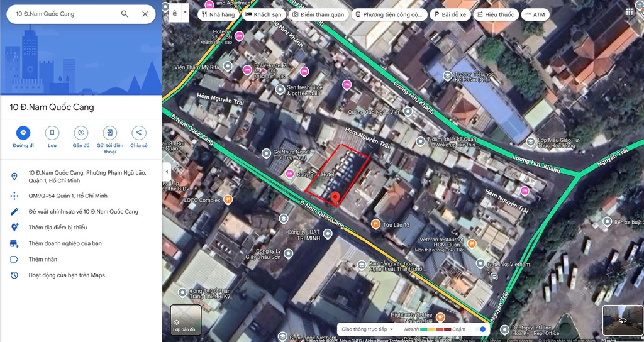Screen dimensions: 644x342
Task: Clear the search box with X
Action: (145, 14)
